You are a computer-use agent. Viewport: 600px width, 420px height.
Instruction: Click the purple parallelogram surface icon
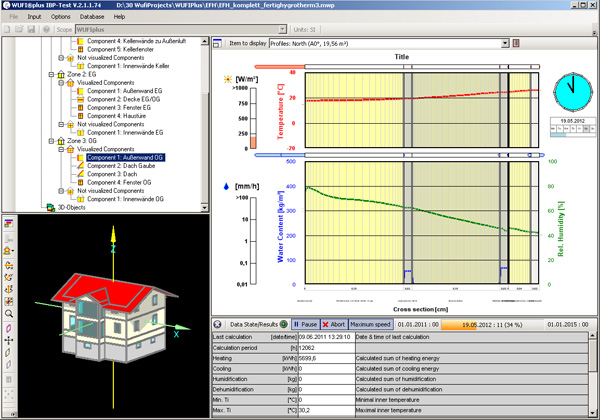tap(9, 327)
